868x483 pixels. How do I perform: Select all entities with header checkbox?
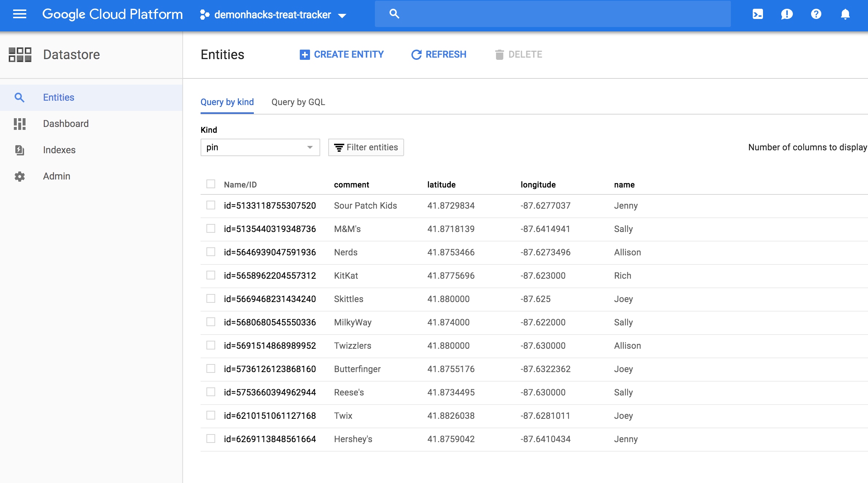211,184
